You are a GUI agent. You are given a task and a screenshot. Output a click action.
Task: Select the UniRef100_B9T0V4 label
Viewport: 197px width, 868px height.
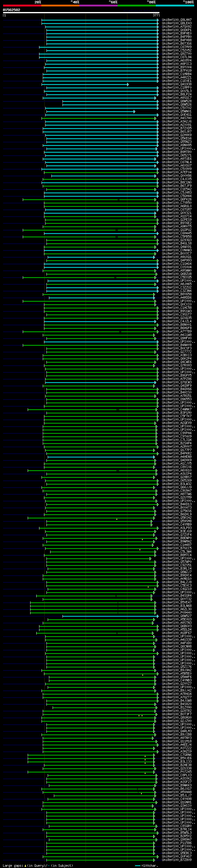[x=177, y=67]
